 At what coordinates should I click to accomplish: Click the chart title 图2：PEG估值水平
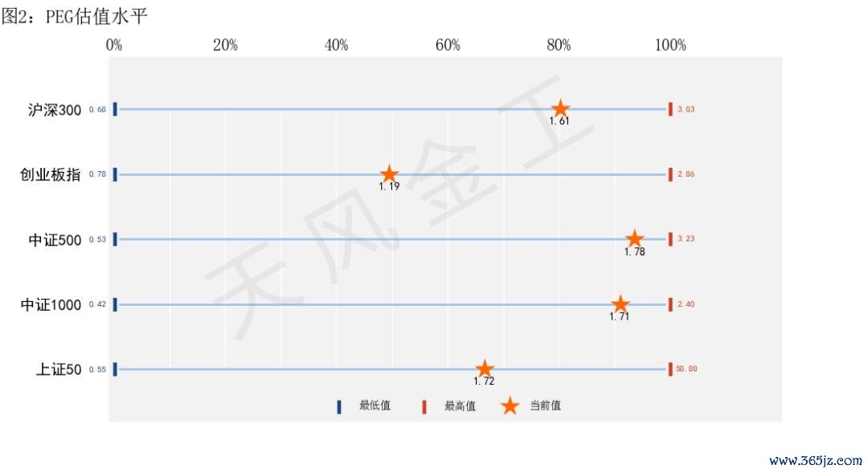[x=75, y=16]
